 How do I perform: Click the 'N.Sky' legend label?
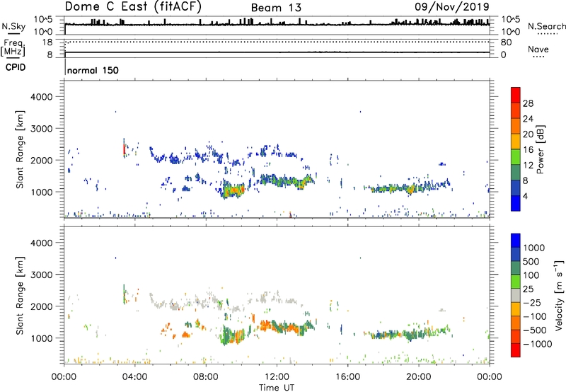coord(13,26)
